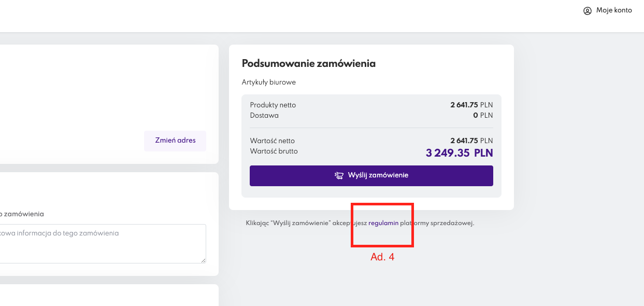Click the "Produkty netto" label

(273, 105)
